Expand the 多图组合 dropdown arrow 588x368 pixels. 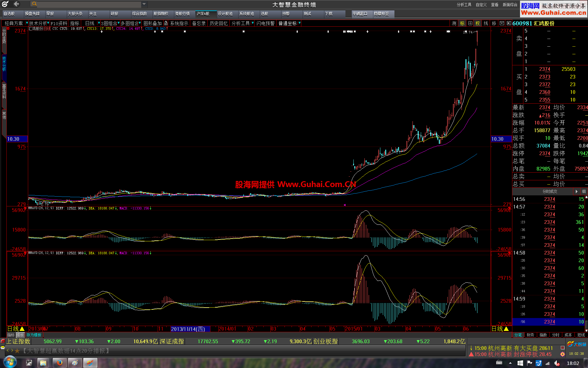(x=140, y=23)
